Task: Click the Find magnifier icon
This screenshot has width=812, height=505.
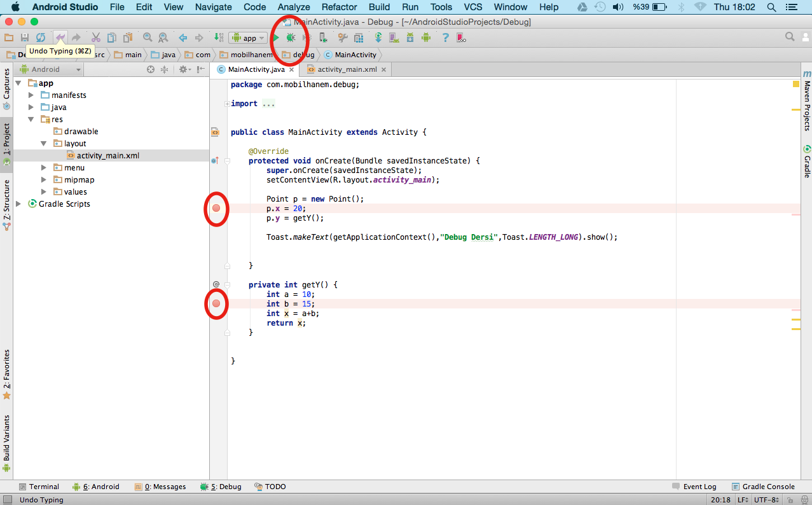Action: (148, 38)
